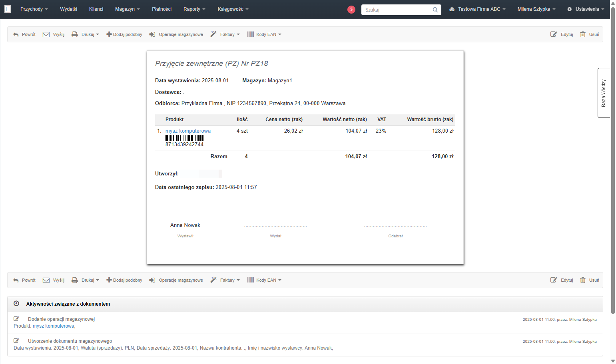Click the search magnifier icon
Screen dimensions: 616x364
pos(435,10)
